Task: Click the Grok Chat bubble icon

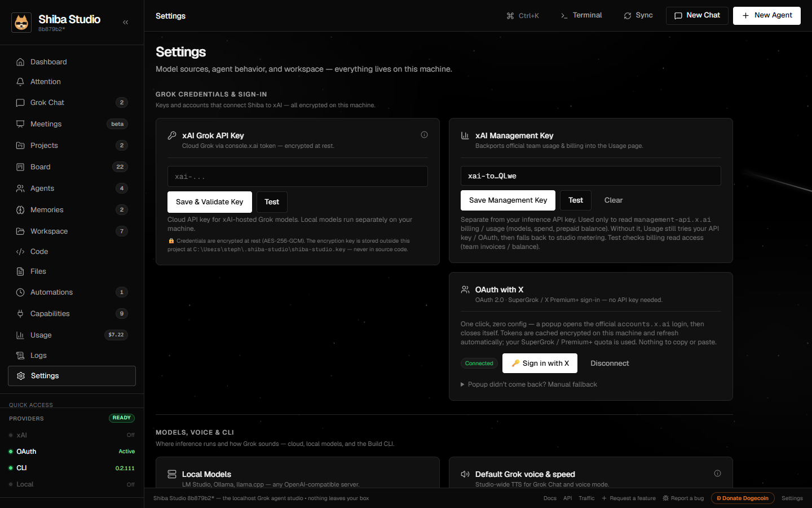Action: tap(20, 103)
